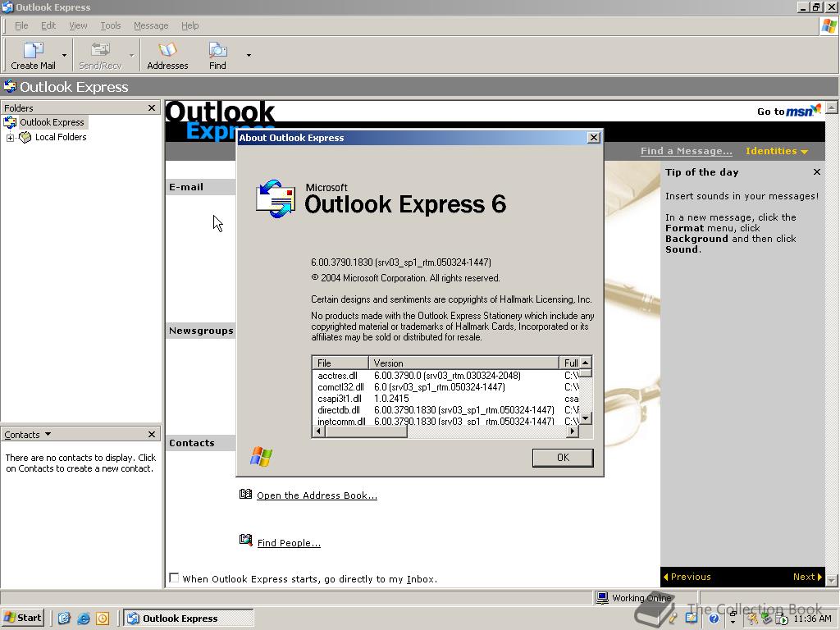Click the File column header in About list
The image size is (840, 630).
340,363
